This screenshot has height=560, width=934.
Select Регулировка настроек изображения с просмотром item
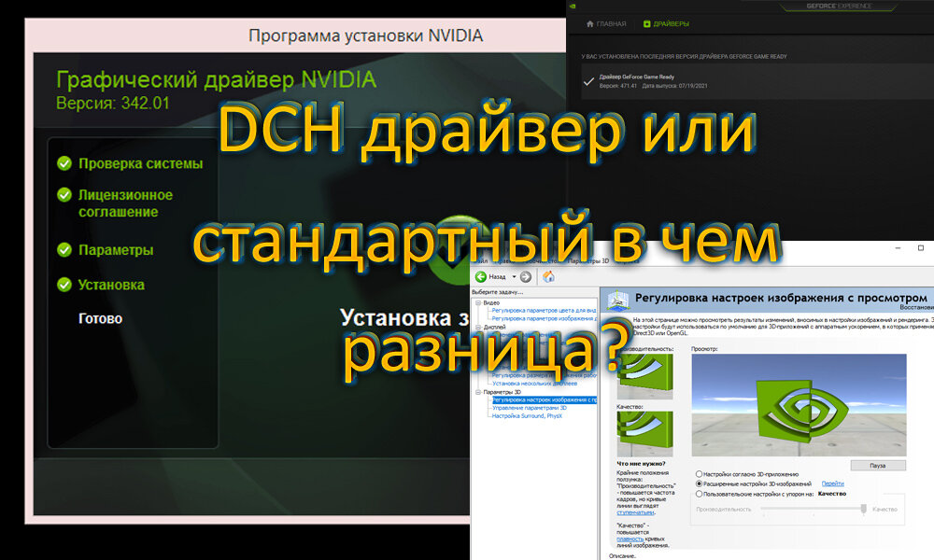(544, 399)
